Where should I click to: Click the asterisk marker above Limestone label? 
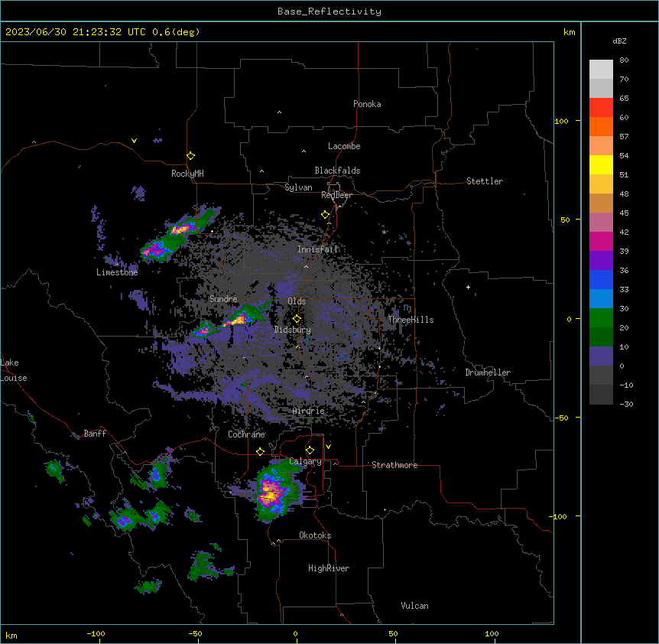118,264
